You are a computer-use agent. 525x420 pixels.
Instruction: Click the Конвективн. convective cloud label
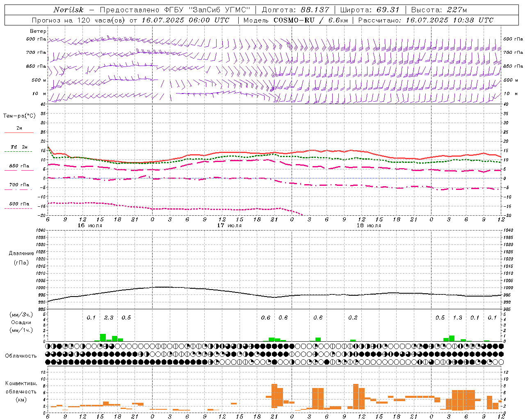pyautogui.click(x=21, y=383)
